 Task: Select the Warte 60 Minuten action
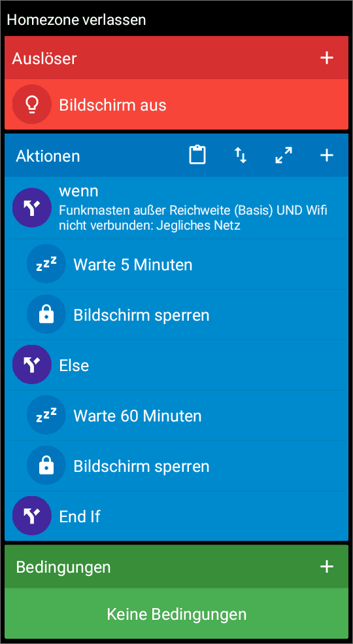coord(176,415)
